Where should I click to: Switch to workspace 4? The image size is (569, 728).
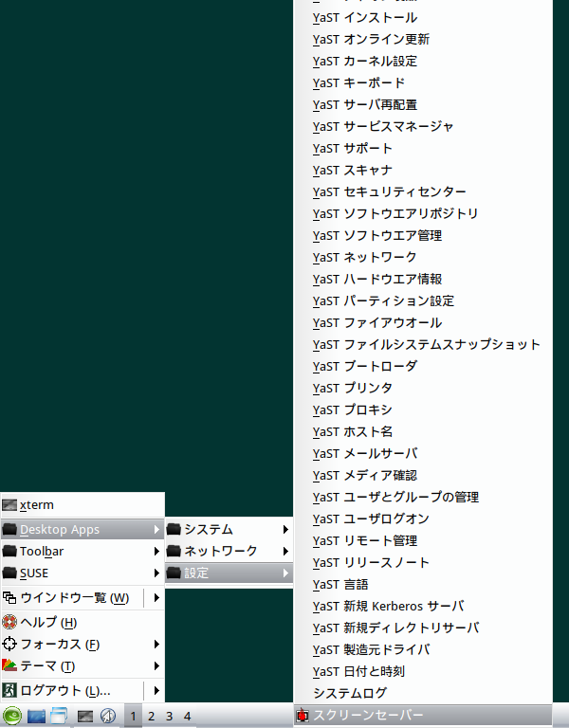(x=187, y=716)
